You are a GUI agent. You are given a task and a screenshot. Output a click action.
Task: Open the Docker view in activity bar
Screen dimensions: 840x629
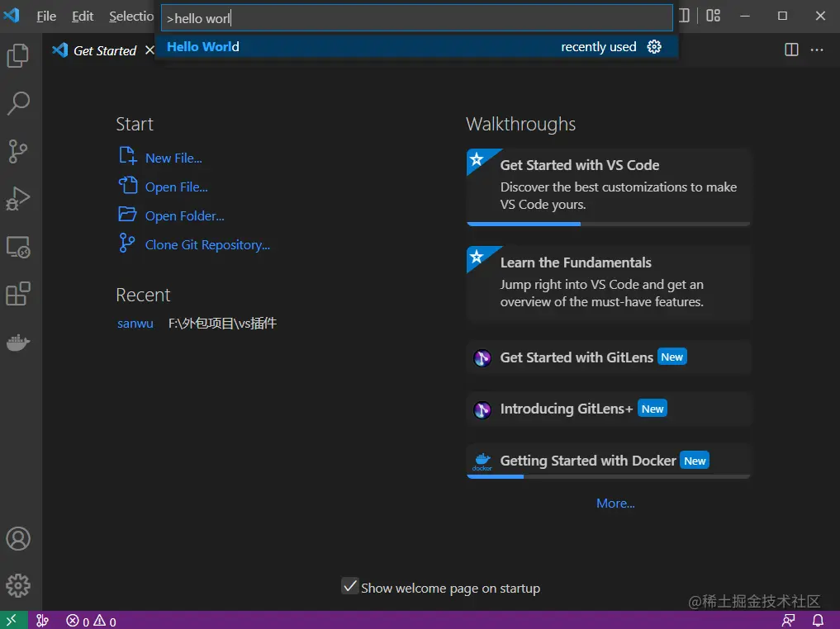pos(18,342)
